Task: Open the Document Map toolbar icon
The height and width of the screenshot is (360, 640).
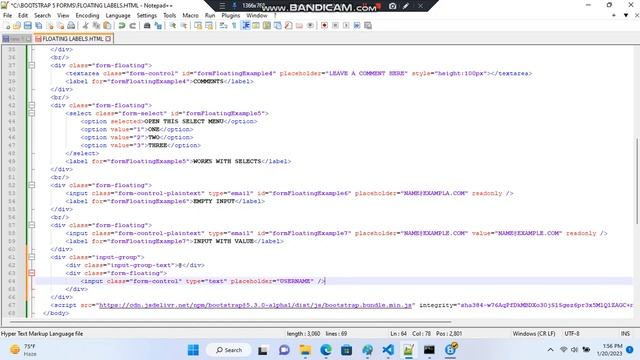Action: (267, 25)
